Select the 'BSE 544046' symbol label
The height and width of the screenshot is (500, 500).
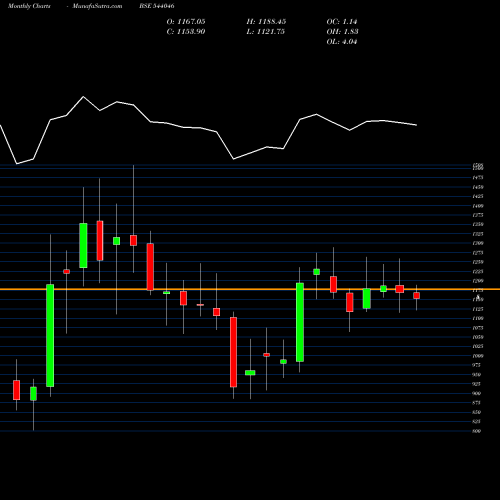coord(157,6)
